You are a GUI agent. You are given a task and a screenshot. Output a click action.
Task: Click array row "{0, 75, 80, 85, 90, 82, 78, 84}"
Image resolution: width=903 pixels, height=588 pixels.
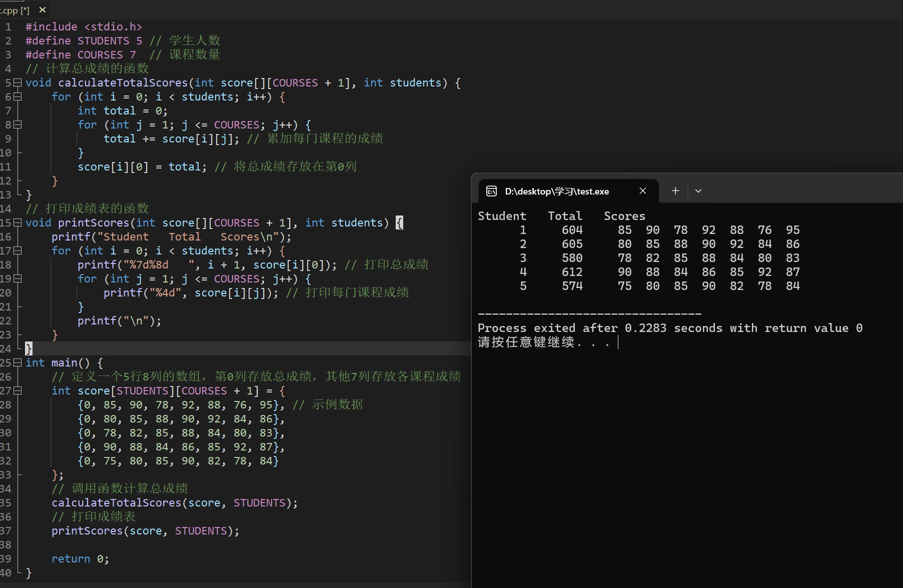[x=178, y=460]
